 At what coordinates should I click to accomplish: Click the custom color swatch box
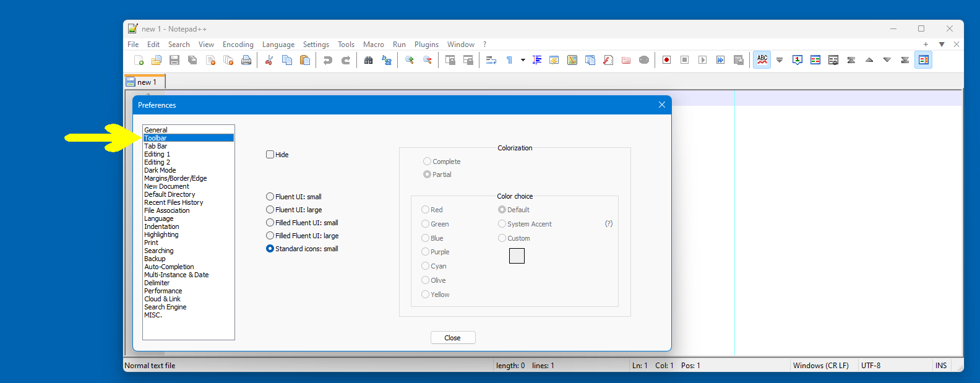(517, 256)
